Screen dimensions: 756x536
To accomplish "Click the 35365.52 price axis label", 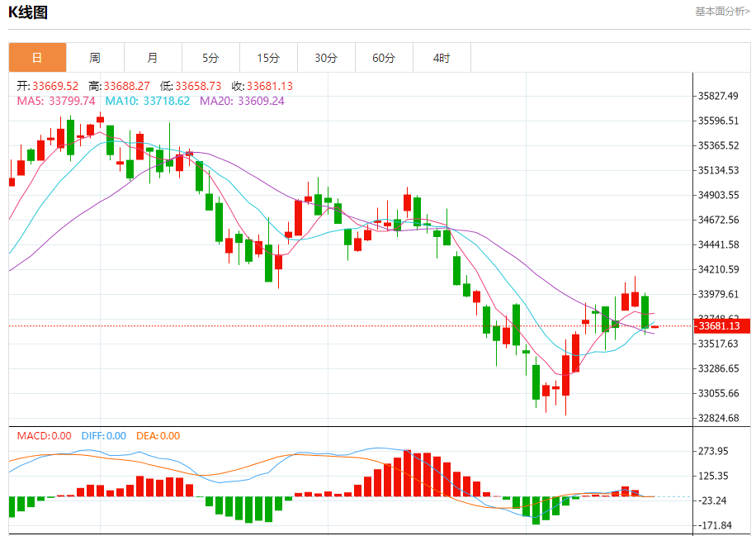I will 718,145.
